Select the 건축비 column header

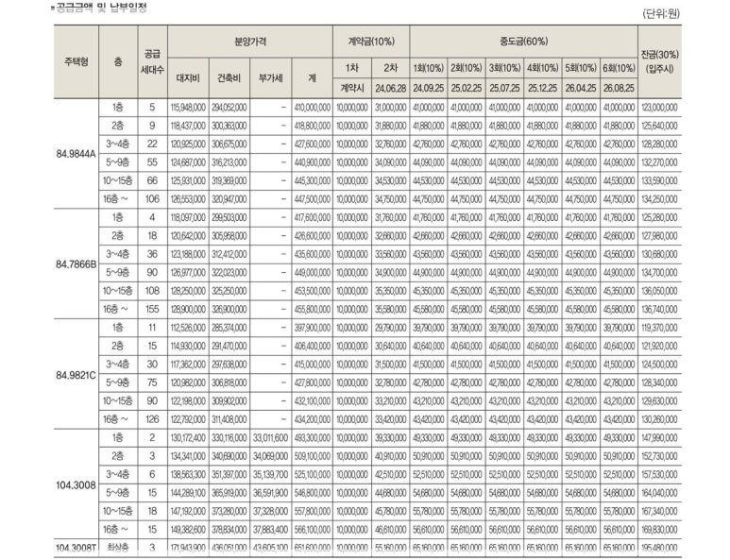click(x=229, y=77)
